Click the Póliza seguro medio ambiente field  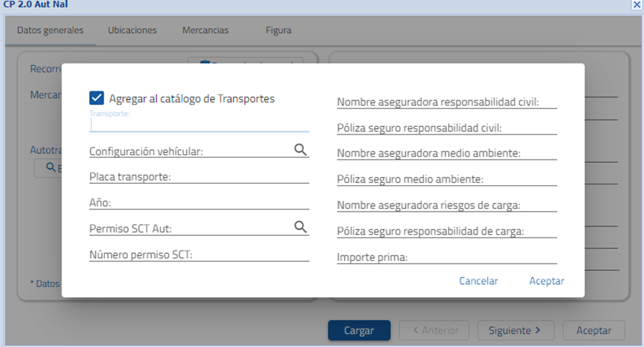447,179
